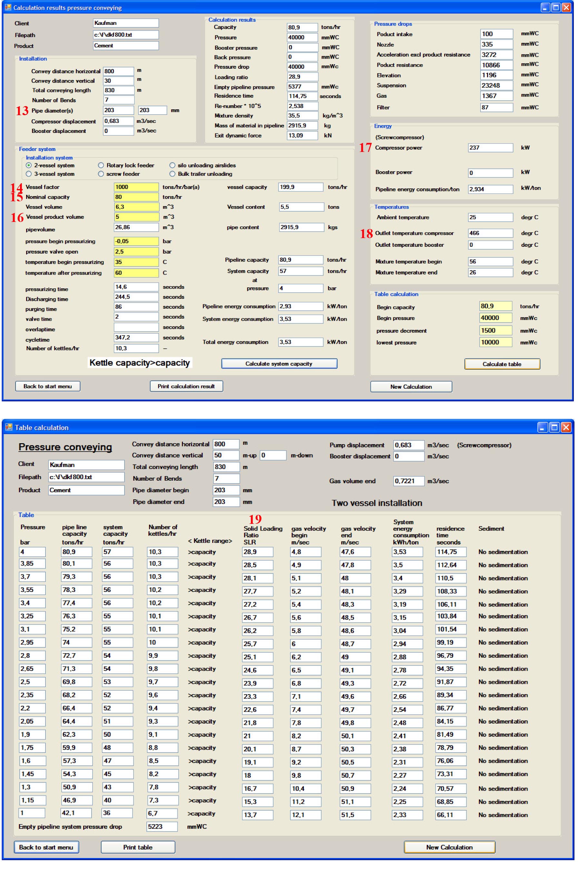Select the screw feeder option

(x=101, y=174)
